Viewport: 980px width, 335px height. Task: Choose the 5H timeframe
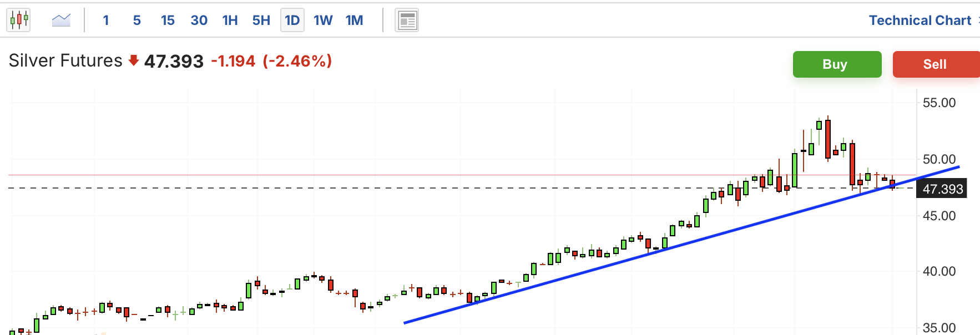tap(261, 21)
